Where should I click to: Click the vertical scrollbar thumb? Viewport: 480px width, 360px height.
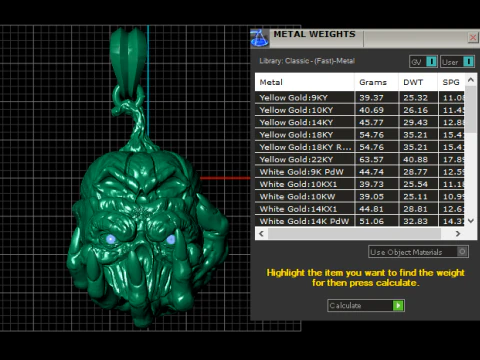click(471, 110)
